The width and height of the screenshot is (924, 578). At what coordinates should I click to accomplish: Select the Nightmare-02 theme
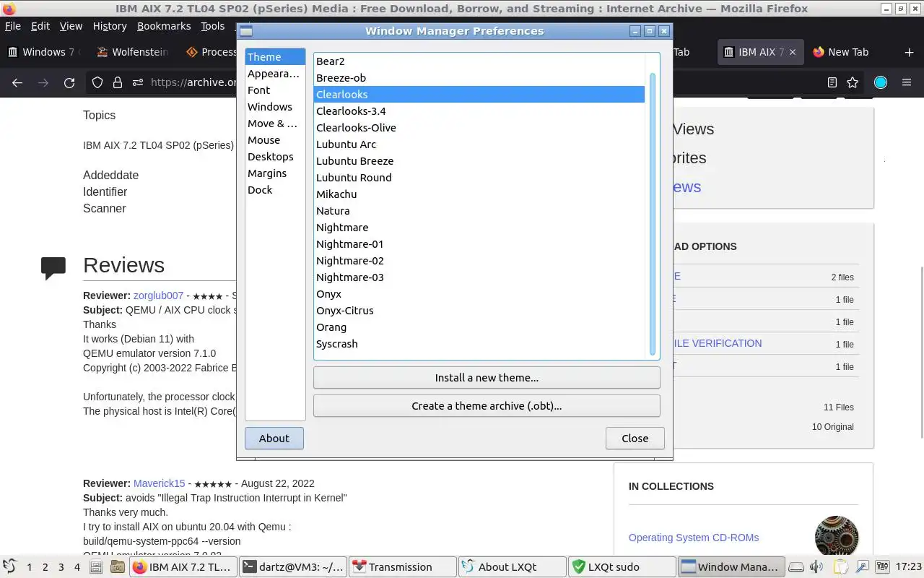pyautogui.click(x=479, y=261)
